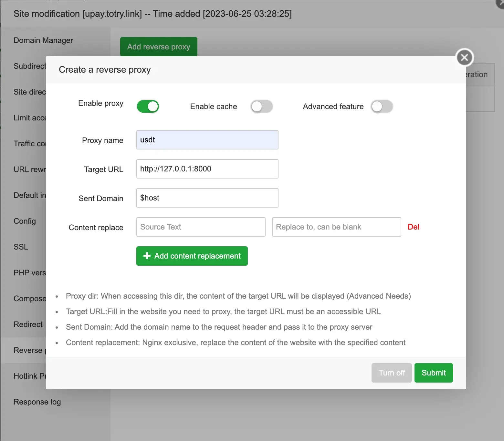This screenshot has width=504, height=441.
Task: Click the Turn off button
Action: coord(392,373)
